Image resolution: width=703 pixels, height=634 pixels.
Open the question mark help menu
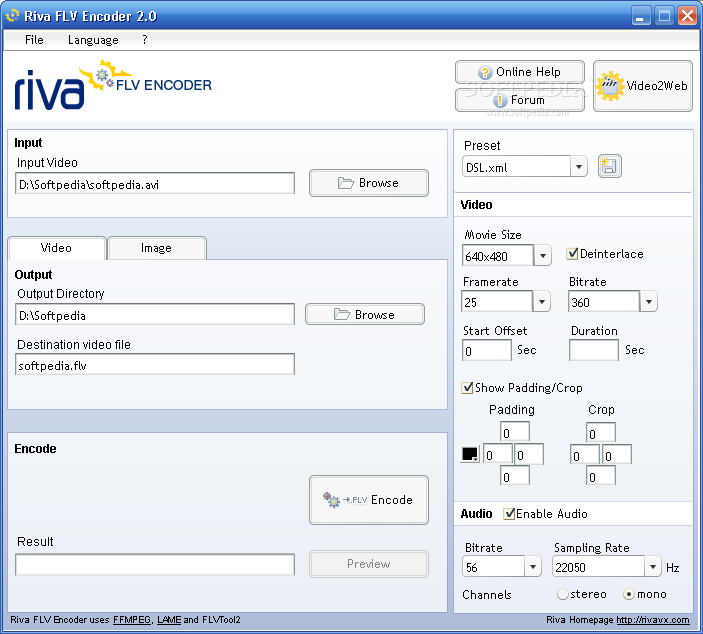[144, 40]
